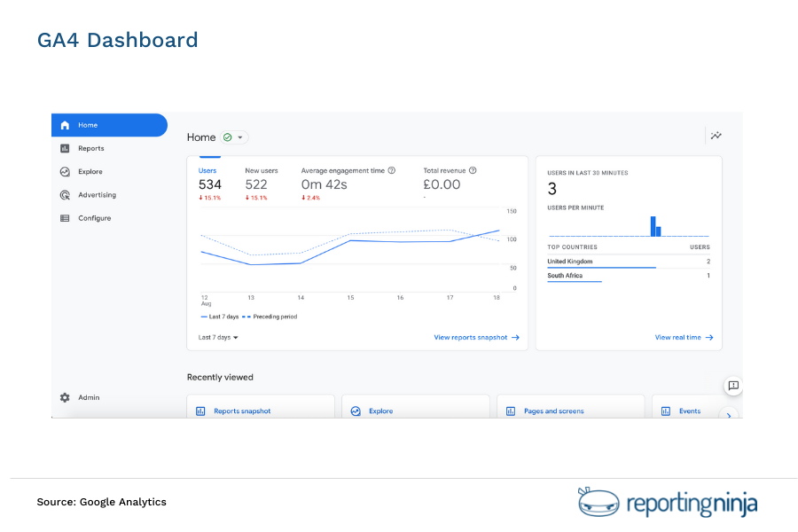Screen dimensions: 798x532
Task: Open View real time link
Action: tap(679, 337)
